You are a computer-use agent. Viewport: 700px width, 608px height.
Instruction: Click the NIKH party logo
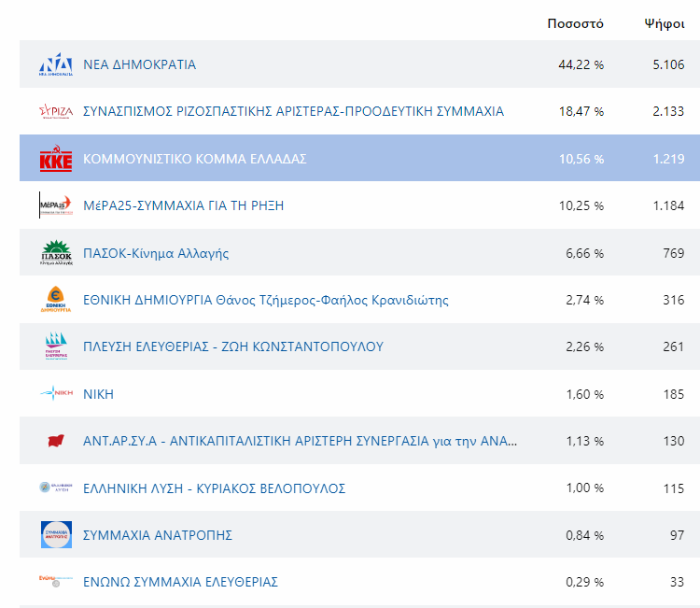tap(55, 394)
